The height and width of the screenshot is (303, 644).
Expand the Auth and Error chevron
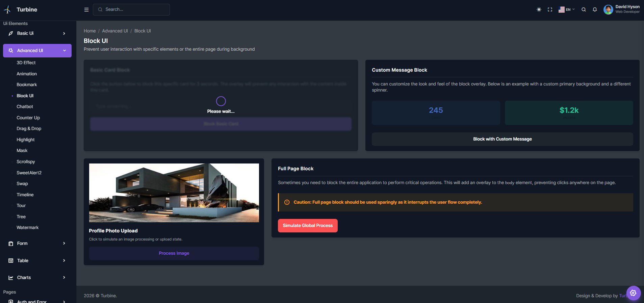pos(64,301)
